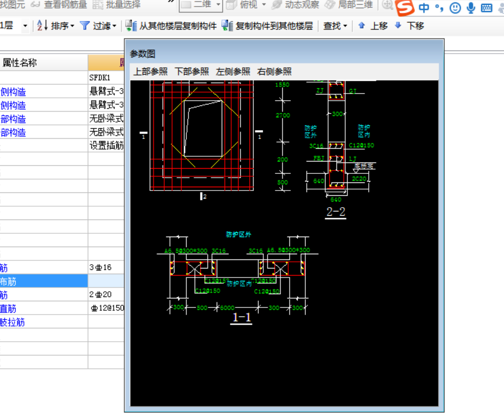Select the first 悬臂式-3 value cell

point(106,91)
